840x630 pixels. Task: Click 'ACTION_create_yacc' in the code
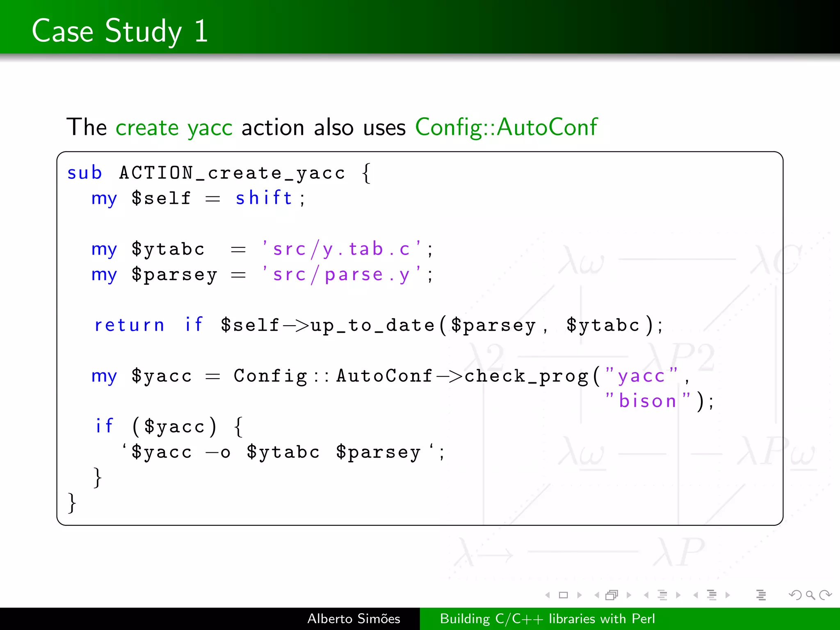tap(232, 173)
